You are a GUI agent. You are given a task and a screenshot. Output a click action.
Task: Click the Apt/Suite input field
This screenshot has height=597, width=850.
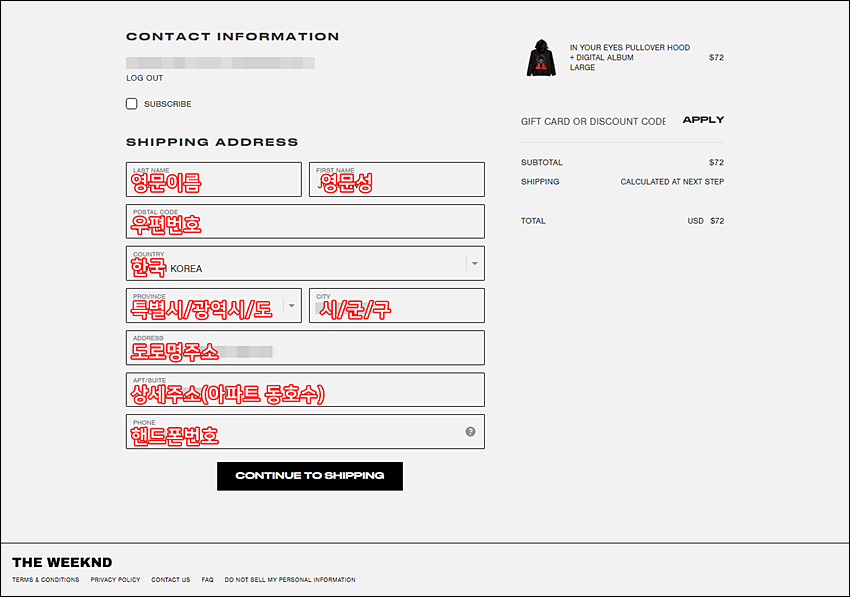(305, 390)
